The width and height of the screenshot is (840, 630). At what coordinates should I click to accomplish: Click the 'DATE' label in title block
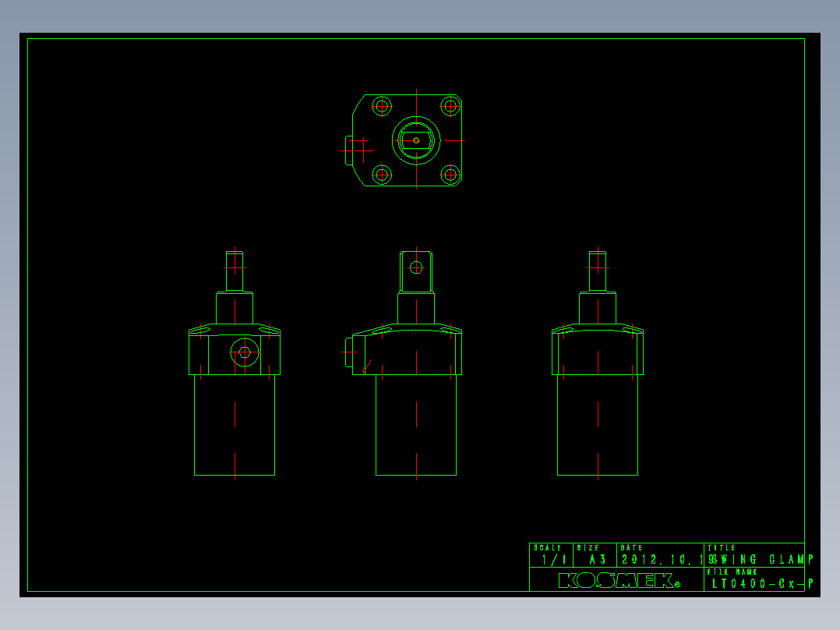coord(631,548)
